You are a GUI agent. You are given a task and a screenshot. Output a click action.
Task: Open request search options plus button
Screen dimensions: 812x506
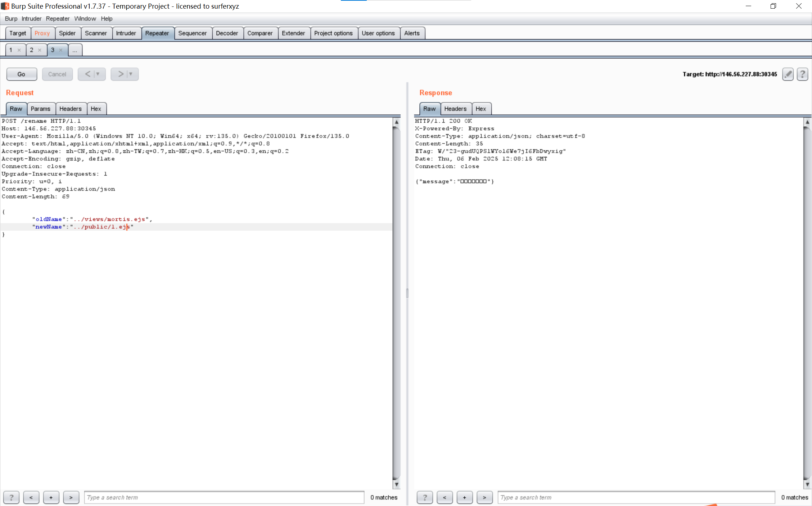(51, 497)
